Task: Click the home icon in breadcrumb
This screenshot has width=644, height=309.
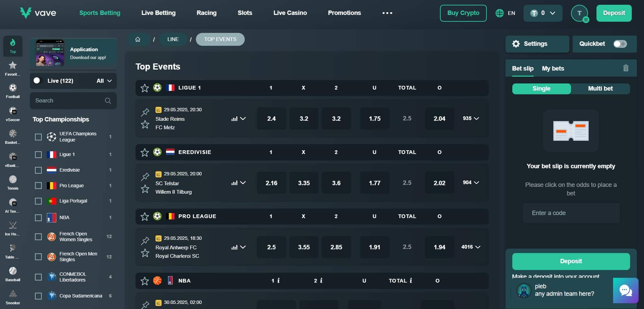Action: [138, 39]
